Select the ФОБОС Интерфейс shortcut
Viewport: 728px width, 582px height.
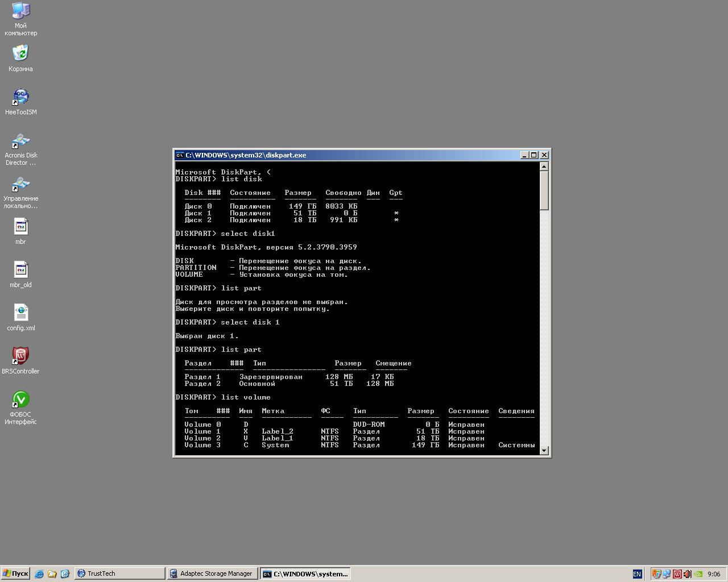[x=20, y=400]
